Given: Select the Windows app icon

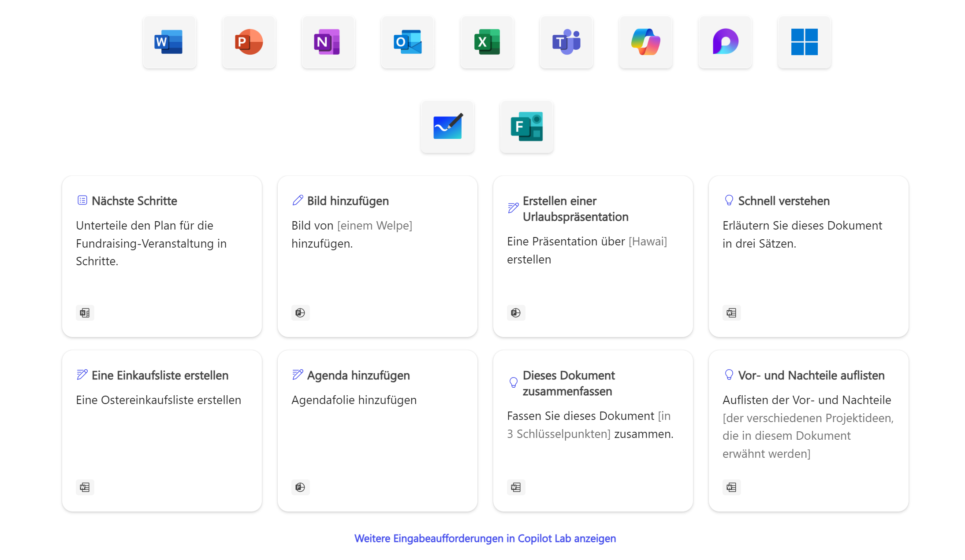Looking at the screenshot, I should coord(804,42).
